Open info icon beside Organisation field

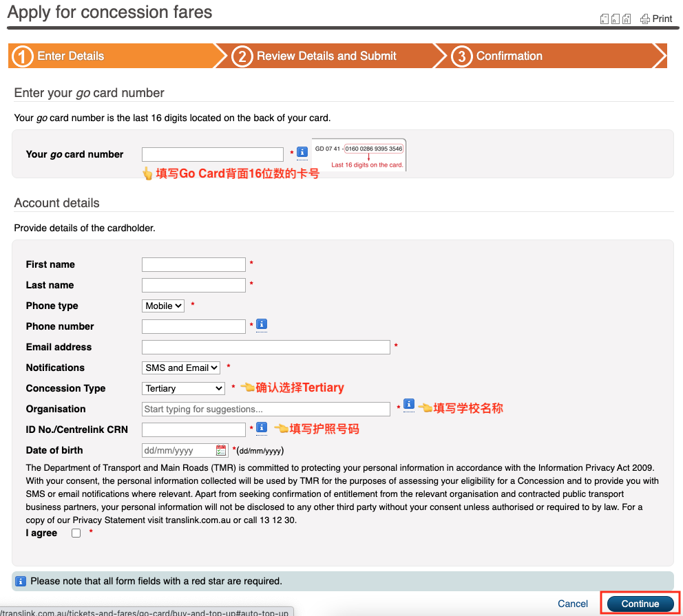pos(408,404)
